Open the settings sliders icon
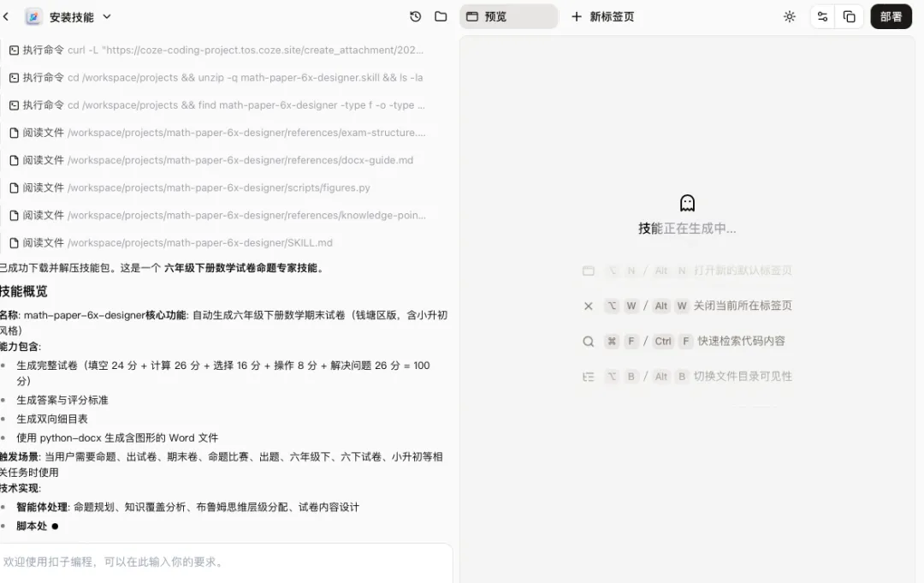 tap(823, 16)
